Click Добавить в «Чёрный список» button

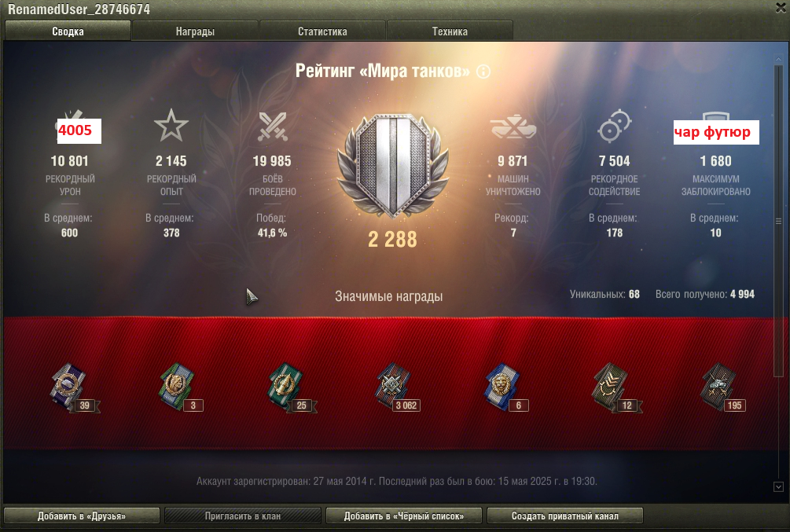(x=404, y=515)
